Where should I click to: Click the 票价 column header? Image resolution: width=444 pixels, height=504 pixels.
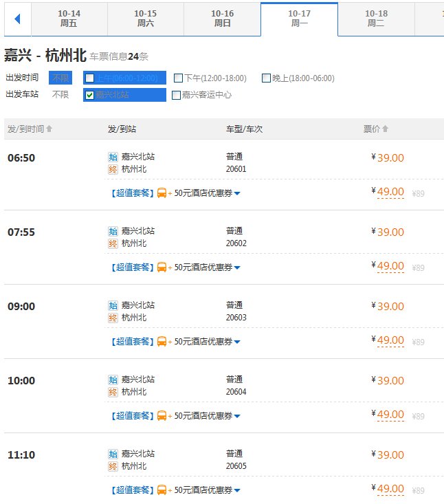point(372,129)
